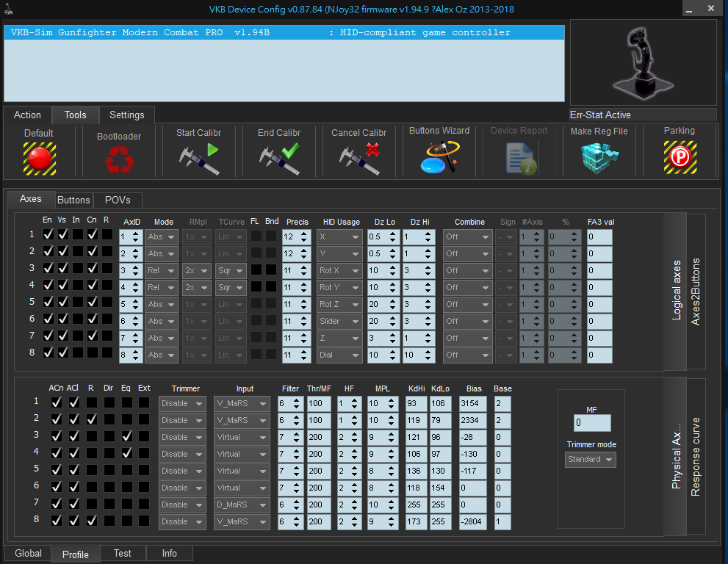Switch to the Settings tab
Image resolution: width=728 pixels, height=564 pixels.
[x=127, y=115]
